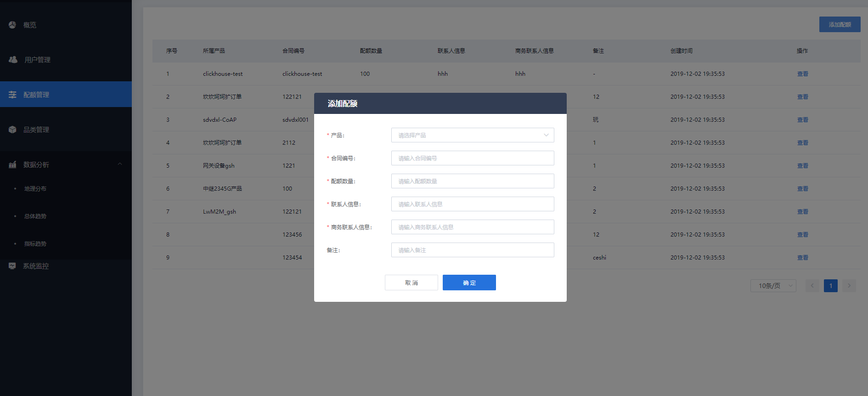
Task: Go to next page arrow
Action: (x=849, y=286)
